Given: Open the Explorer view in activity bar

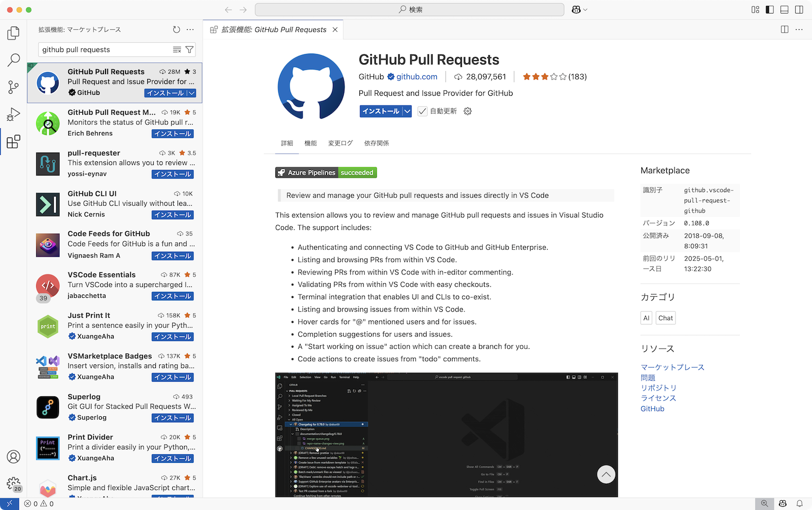Looking at the screenshot, I should pos(14,33).
